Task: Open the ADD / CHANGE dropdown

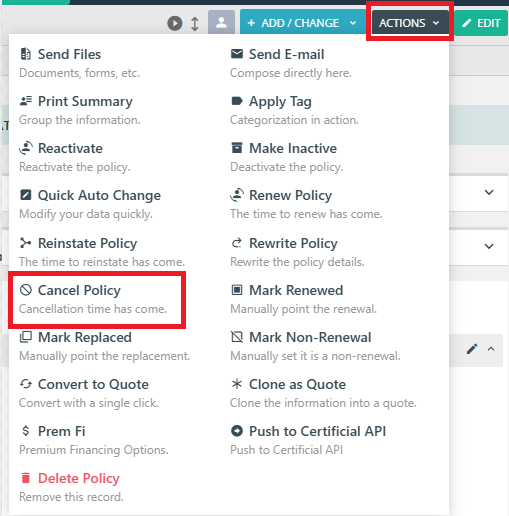Action: click(x=303, y=23)
